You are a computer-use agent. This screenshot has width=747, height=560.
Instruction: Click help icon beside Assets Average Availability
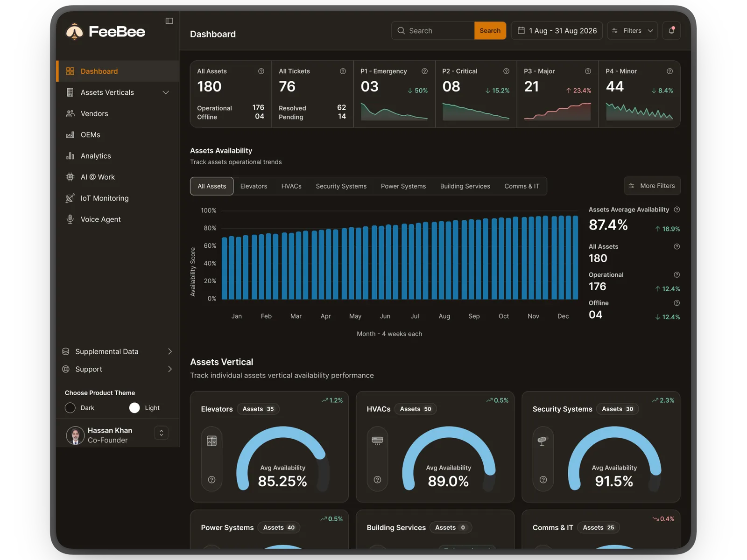click(677, 210)
